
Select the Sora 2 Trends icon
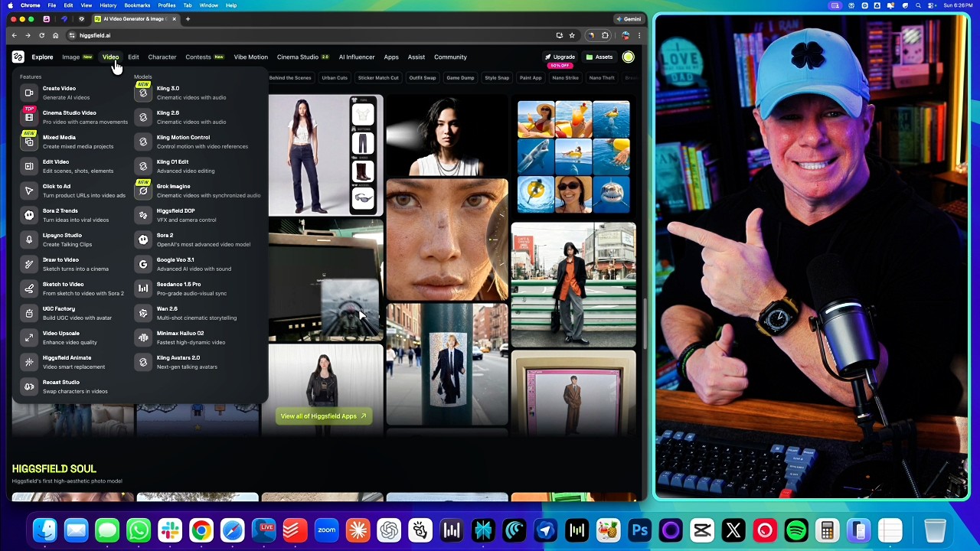29,215
